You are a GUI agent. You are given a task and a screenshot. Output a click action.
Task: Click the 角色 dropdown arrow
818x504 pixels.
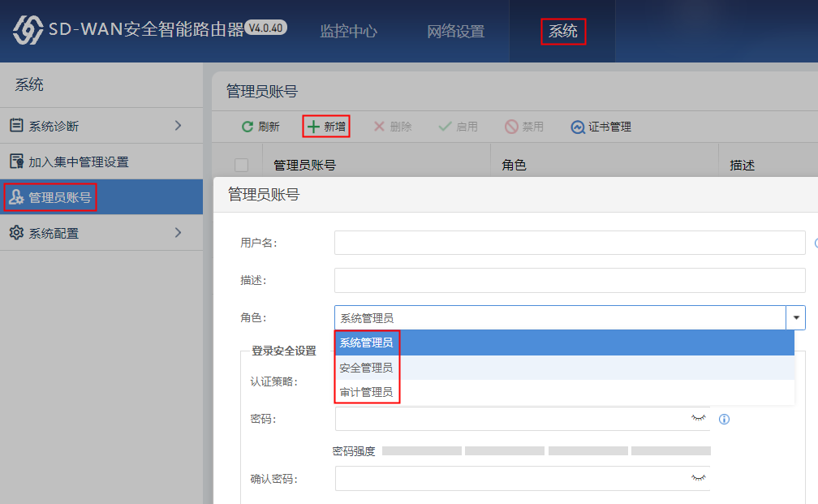tap(796, 318)
